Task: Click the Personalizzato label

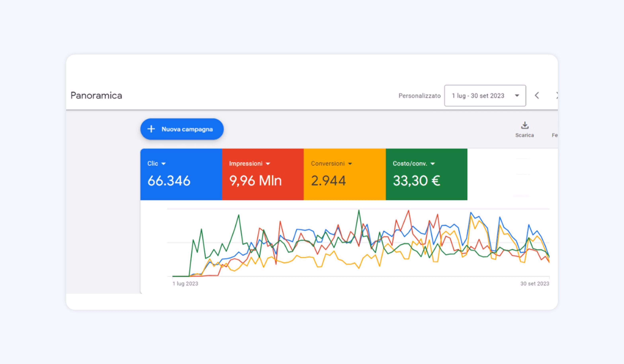Action: click(x=420, y=96)
